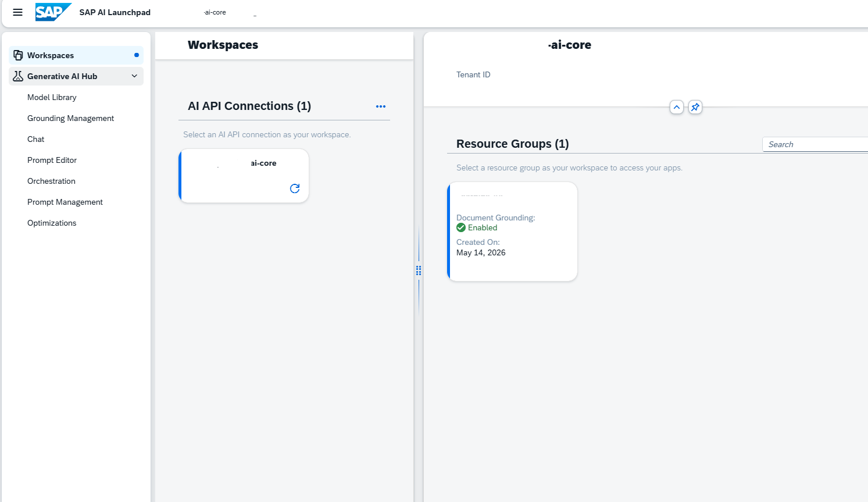Open Model Library
868x502 pixels.
tap(52, 97)
